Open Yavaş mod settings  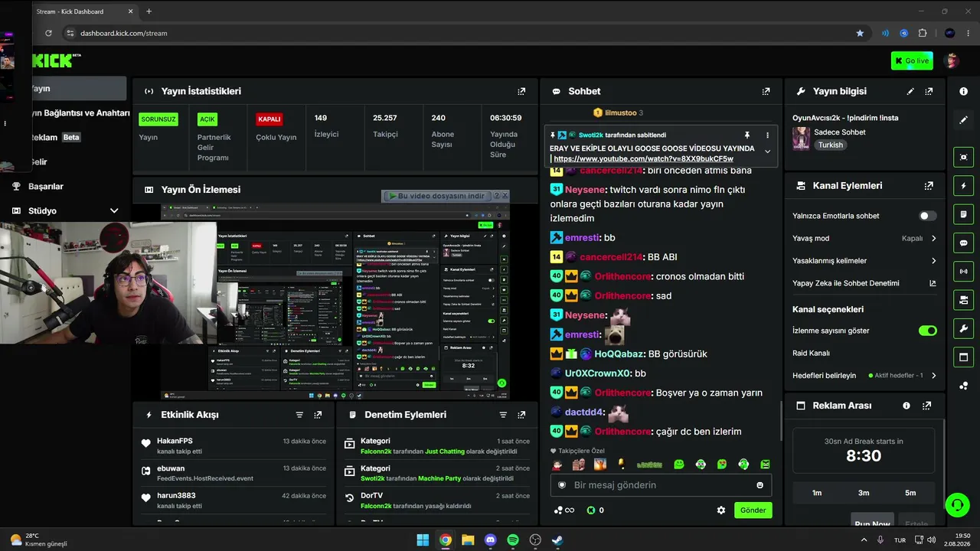click(864, 238)
